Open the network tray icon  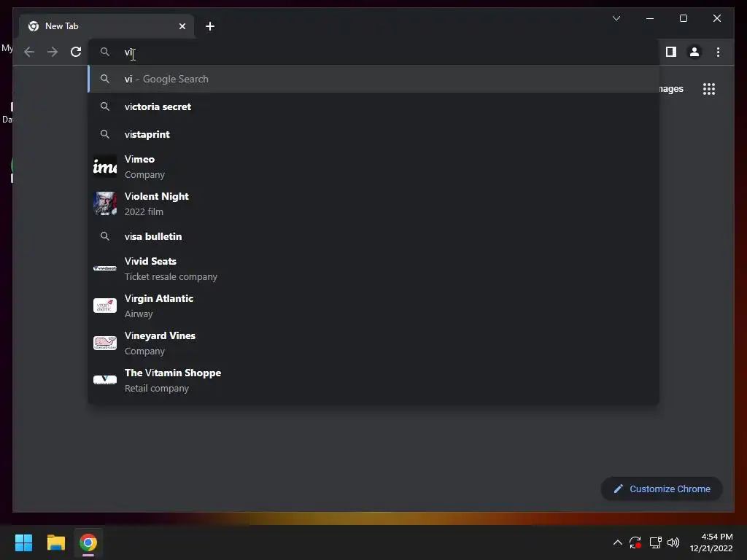click(655, 542)
